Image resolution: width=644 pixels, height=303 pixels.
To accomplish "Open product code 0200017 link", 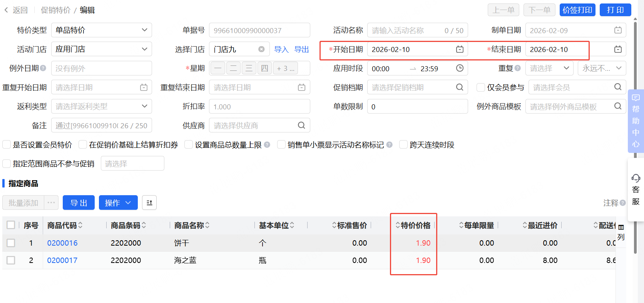I will click(x=62, y=260).
